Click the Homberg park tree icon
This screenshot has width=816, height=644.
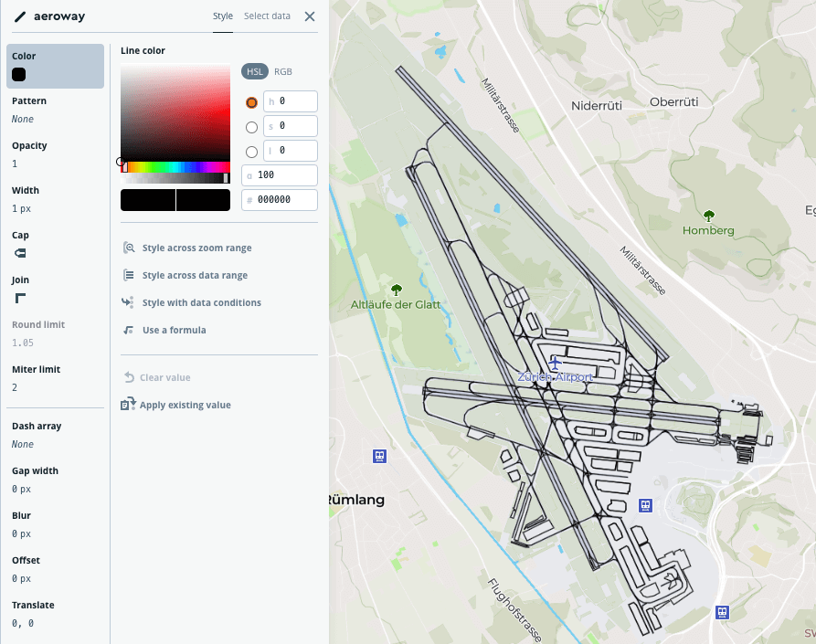click(708, 216)
